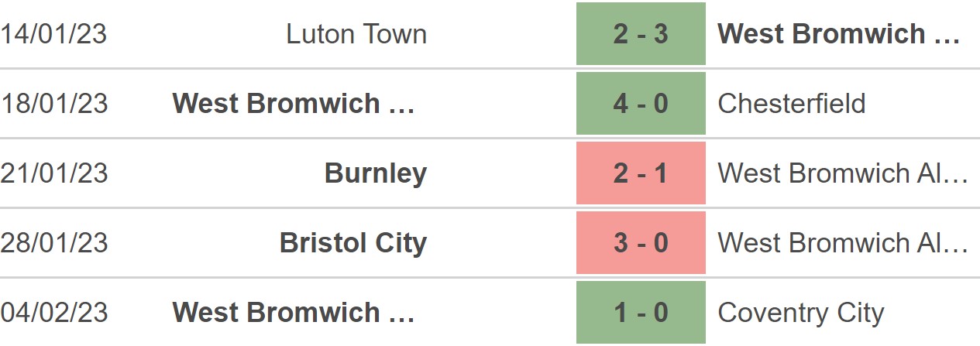Click the Coventry City team name
The height and width of the screenshot is (346, 980).
[x=801, y=313]
